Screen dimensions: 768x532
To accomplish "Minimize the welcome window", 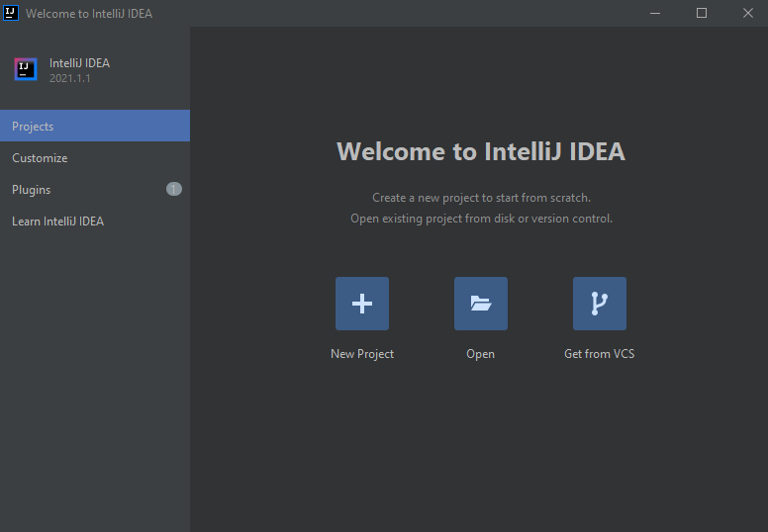I will [655, 13].
